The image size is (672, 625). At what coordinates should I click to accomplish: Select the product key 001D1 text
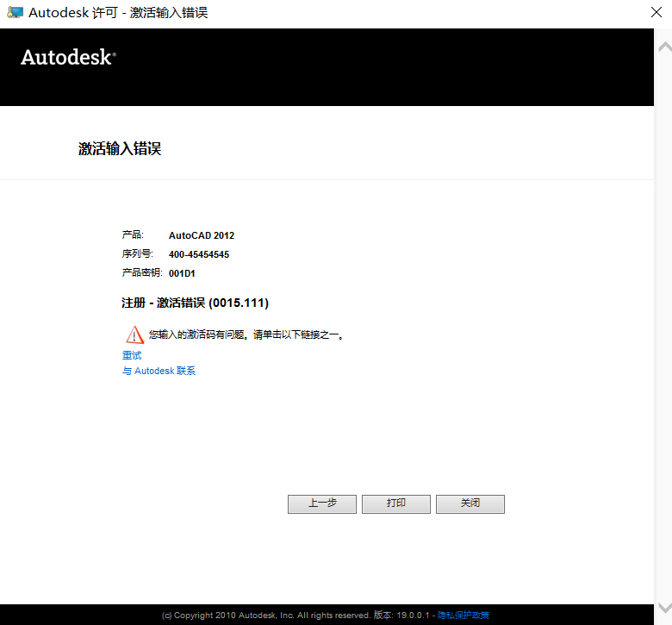(x=182, y=273)
